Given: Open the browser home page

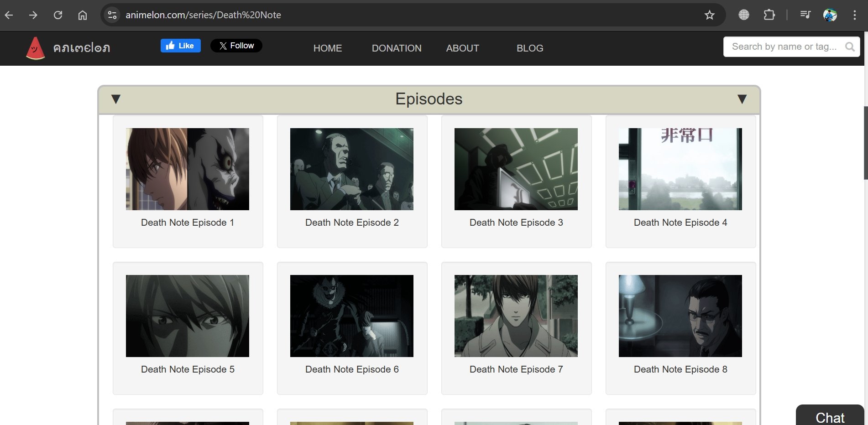Looking at the screenshot, I should (x=83, y=15).
